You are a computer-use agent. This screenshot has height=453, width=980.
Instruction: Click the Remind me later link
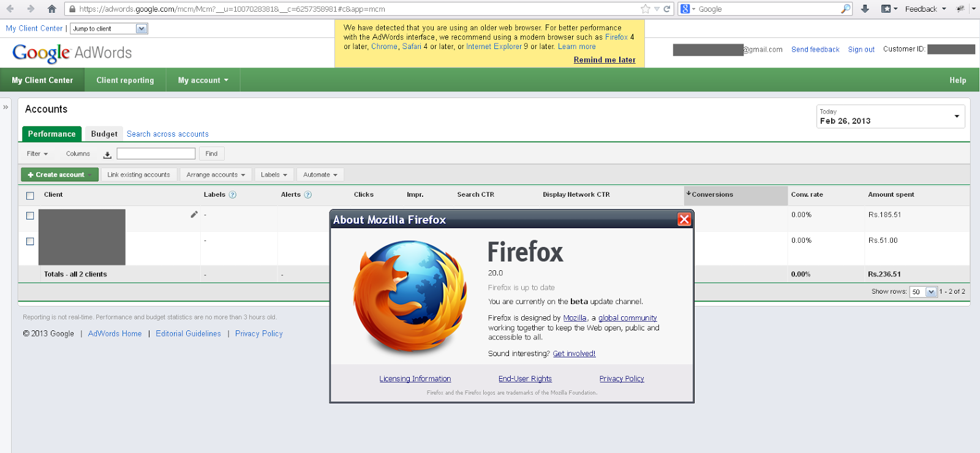605,59
